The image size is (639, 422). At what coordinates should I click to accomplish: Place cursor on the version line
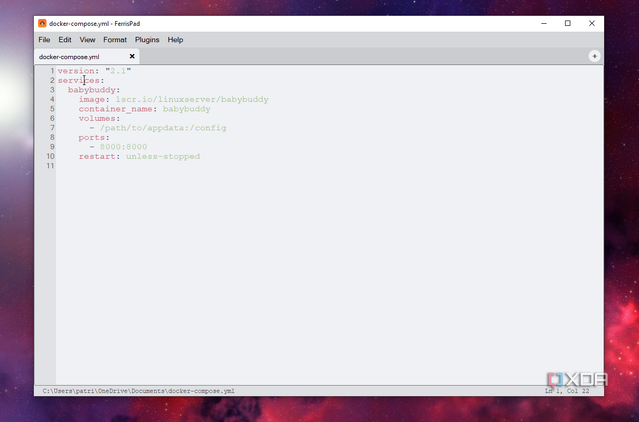(x=94, y=71)
